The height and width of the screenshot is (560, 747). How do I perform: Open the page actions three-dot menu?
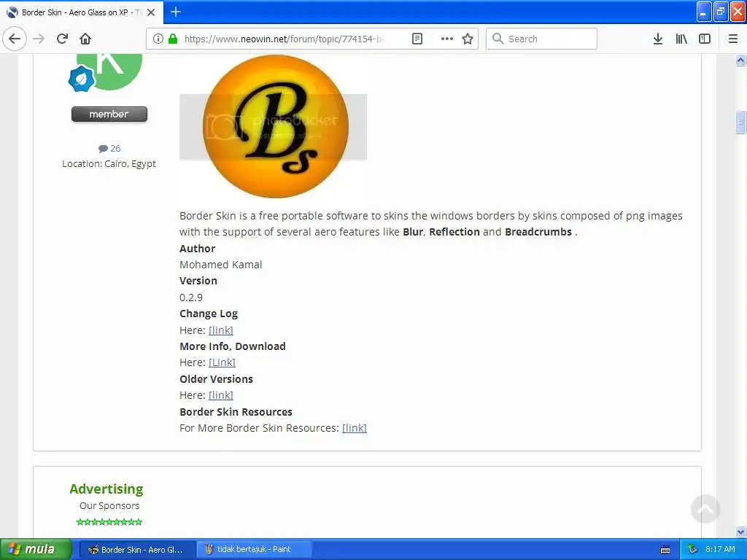[x=446, y=39]
